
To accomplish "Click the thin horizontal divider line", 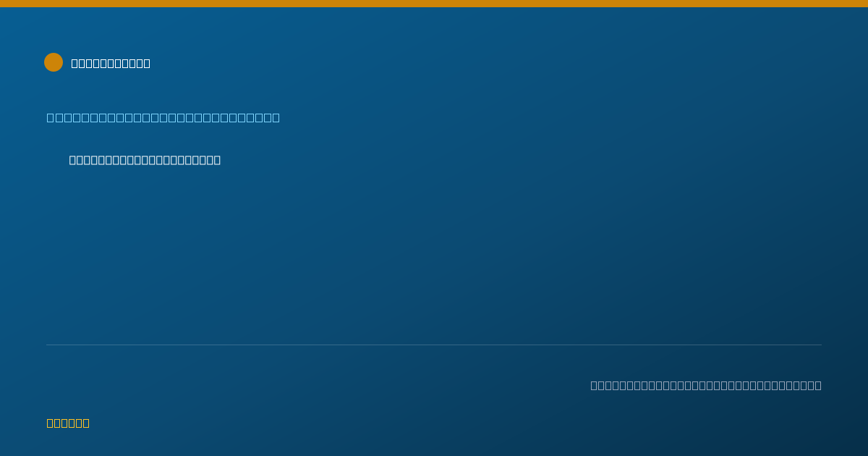I will tap(434, 345).
